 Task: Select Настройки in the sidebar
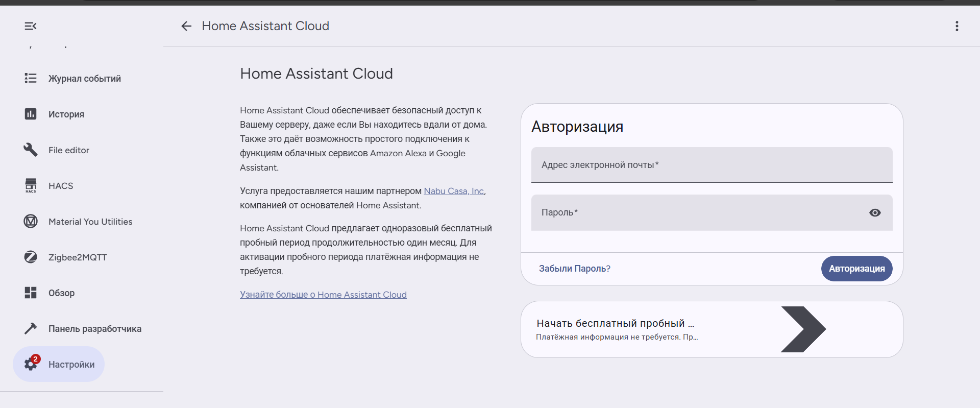coord(71,364)
